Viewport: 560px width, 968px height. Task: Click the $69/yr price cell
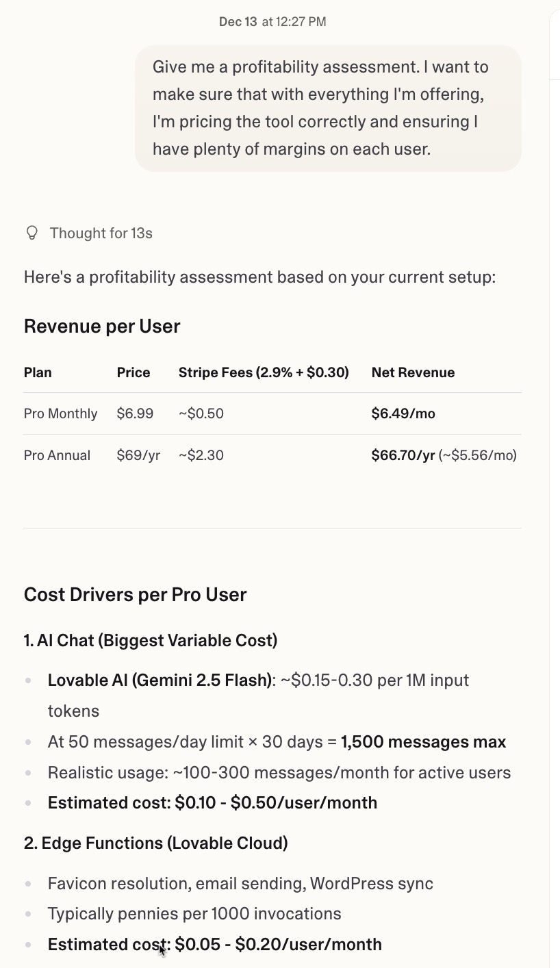coord(138,455)
